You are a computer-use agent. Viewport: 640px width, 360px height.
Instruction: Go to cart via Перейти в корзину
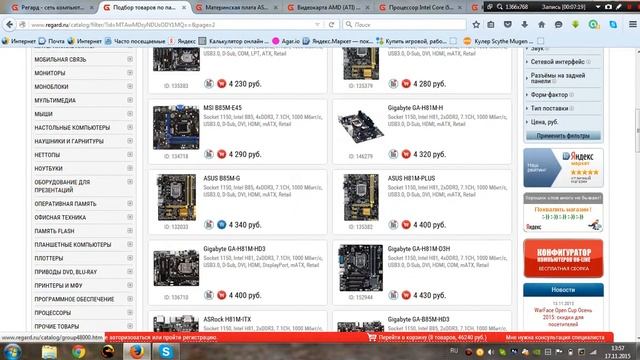428,338
